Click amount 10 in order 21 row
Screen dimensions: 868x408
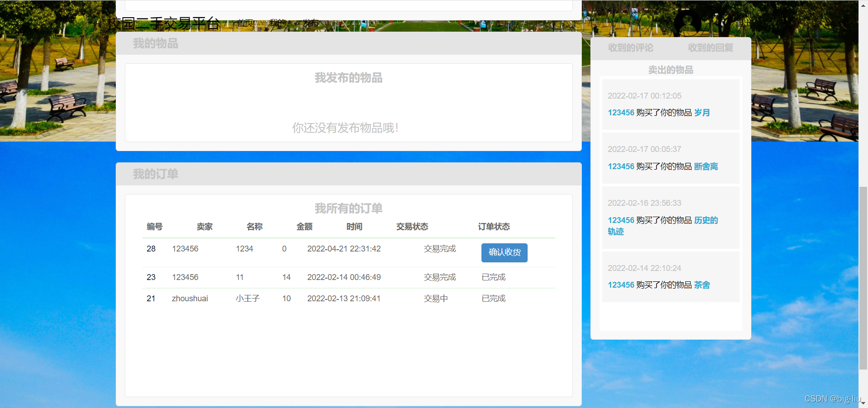point(286,299)
